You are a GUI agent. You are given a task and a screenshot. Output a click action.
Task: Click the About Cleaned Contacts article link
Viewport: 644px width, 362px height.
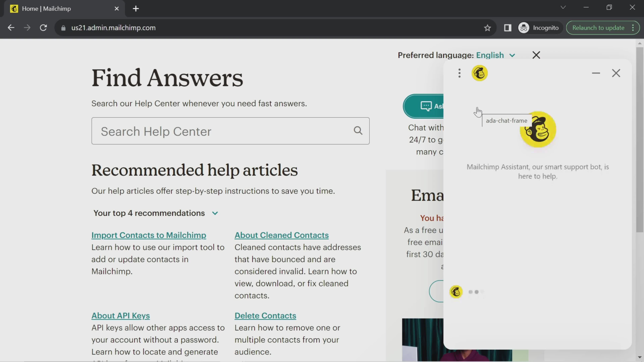pyautogui.click(x=282, y=235)
